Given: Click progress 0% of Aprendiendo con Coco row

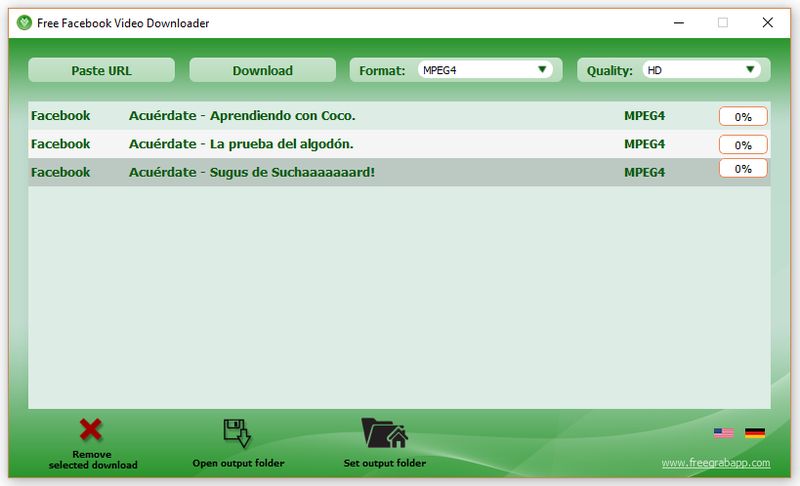Looking at the screenshot, I should click(743, 117).
